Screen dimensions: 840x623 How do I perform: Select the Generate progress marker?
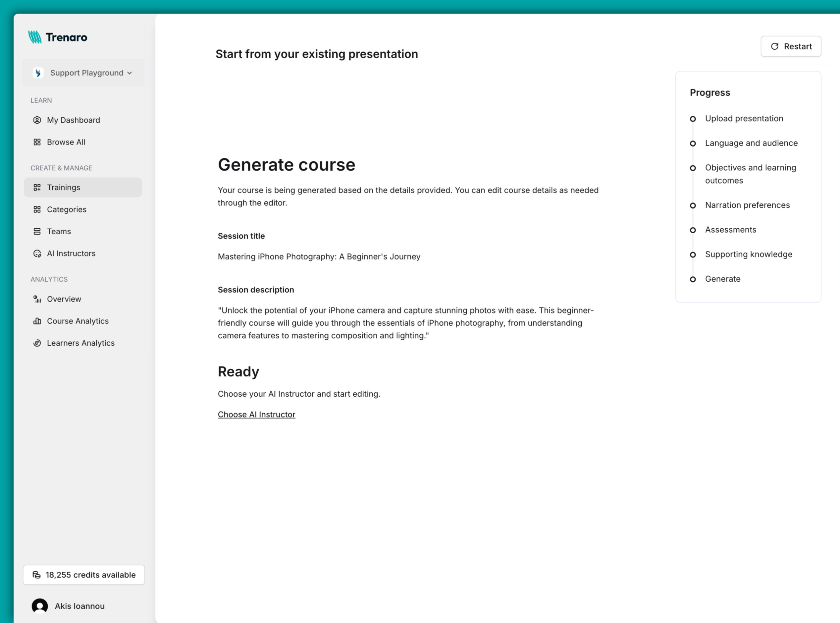click(x=693, y=279)
